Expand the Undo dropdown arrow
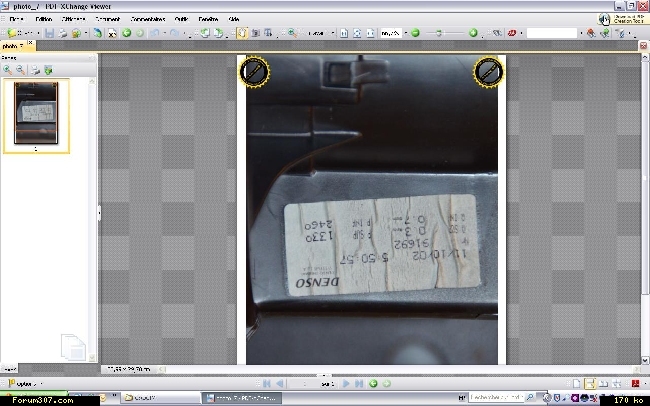This screenshot has height=406, width=650. [165, 33]
